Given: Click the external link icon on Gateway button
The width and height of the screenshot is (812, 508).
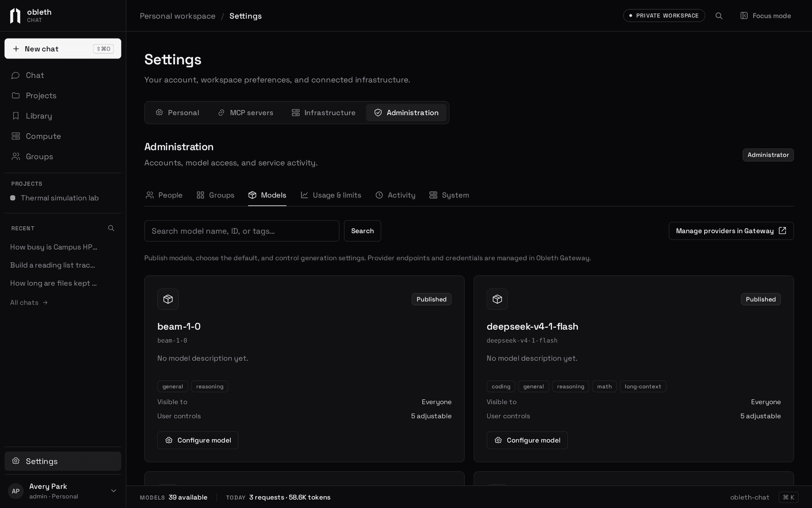Looking at the screenshot, I should pyautogui.click(x=782, y=231).
